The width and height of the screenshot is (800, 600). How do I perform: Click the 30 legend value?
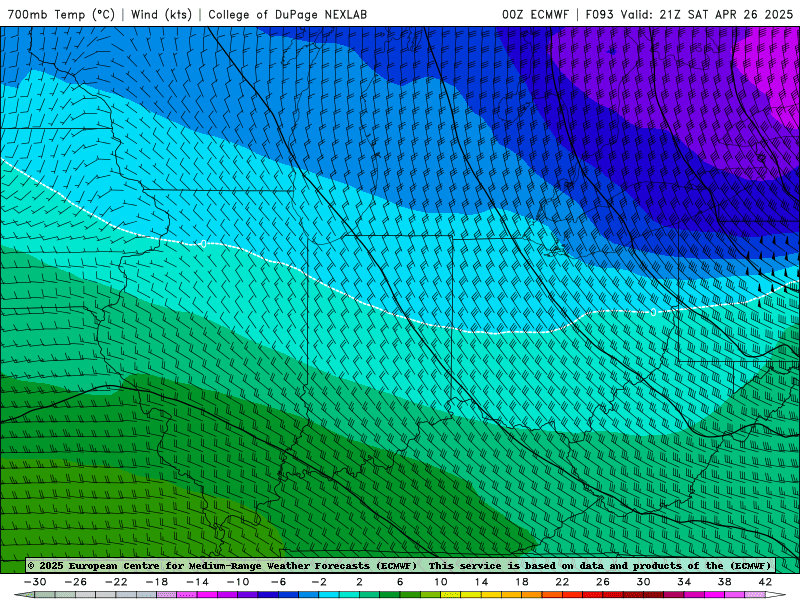coord(643,582)
